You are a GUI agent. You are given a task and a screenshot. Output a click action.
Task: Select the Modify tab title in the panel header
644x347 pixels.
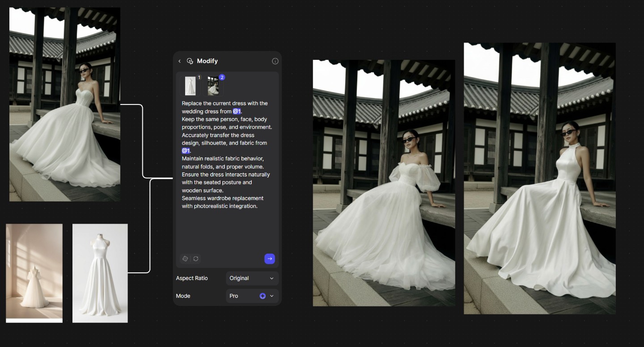click(207, 61)
